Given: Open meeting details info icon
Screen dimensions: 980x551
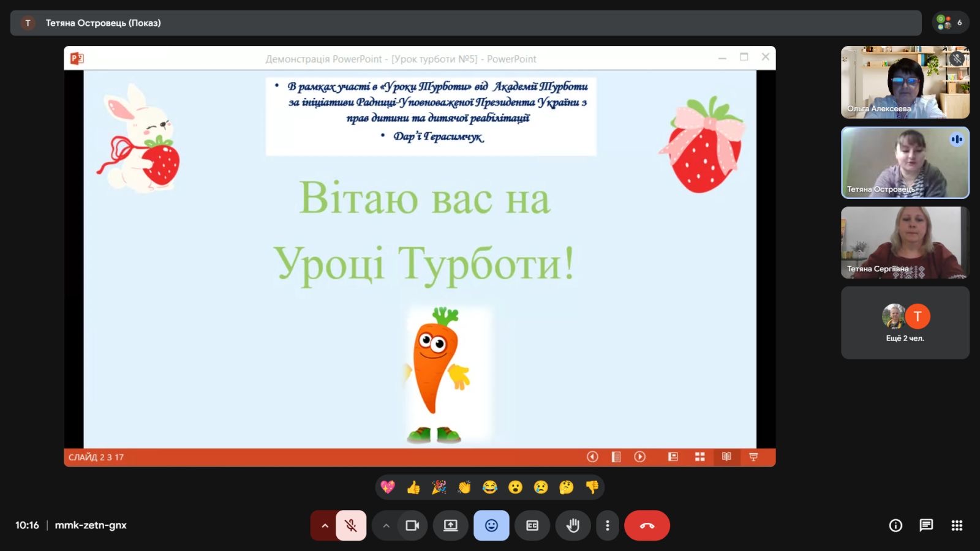Looking at the screenshot, I should (x=895, y=525).
